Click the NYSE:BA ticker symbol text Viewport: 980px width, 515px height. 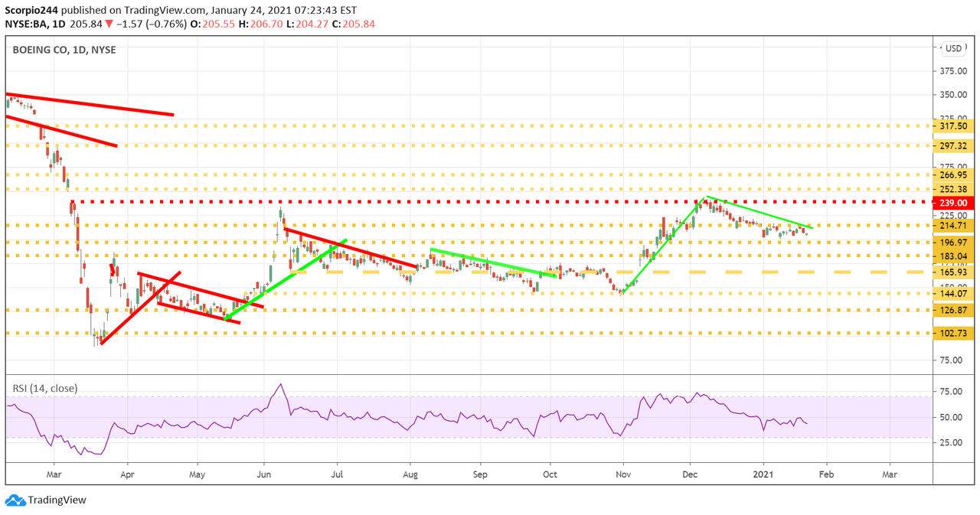coord(24,24)
